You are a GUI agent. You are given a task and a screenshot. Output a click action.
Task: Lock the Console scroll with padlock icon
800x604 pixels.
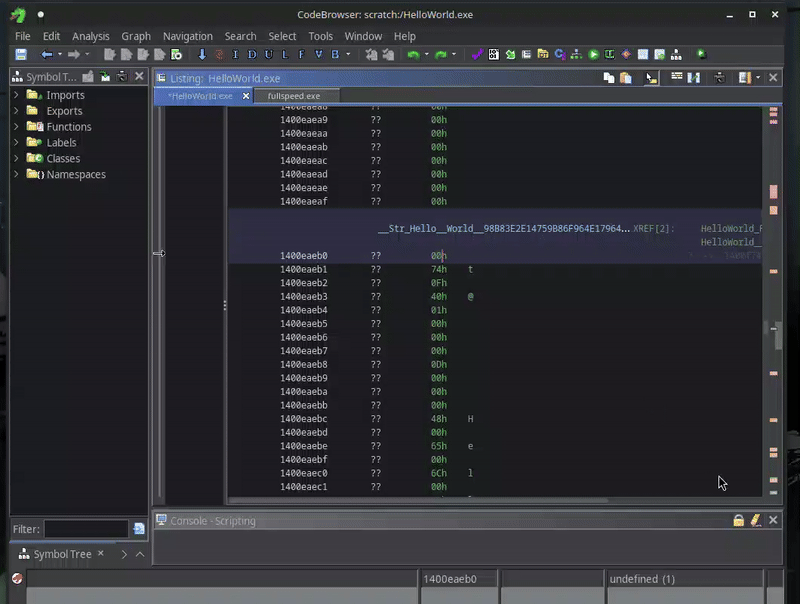tap(738, 520)
